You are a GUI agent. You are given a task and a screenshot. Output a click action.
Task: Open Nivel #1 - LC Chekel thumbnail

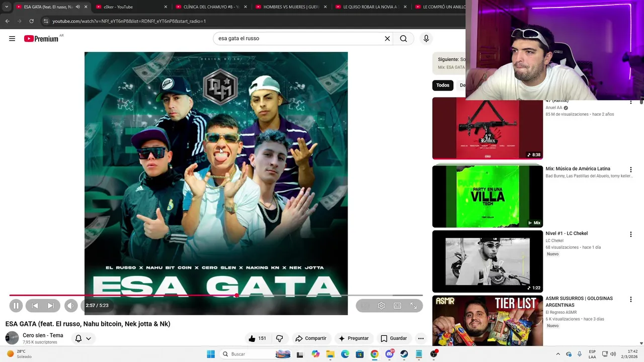click(x=488, y=261)
